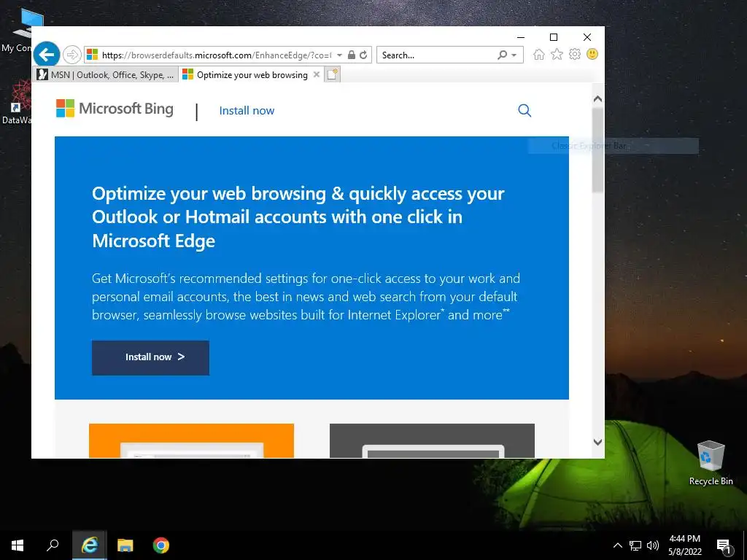Open a new tab button
This screenshot has height=560, width=747.
(x=333, y=74)
